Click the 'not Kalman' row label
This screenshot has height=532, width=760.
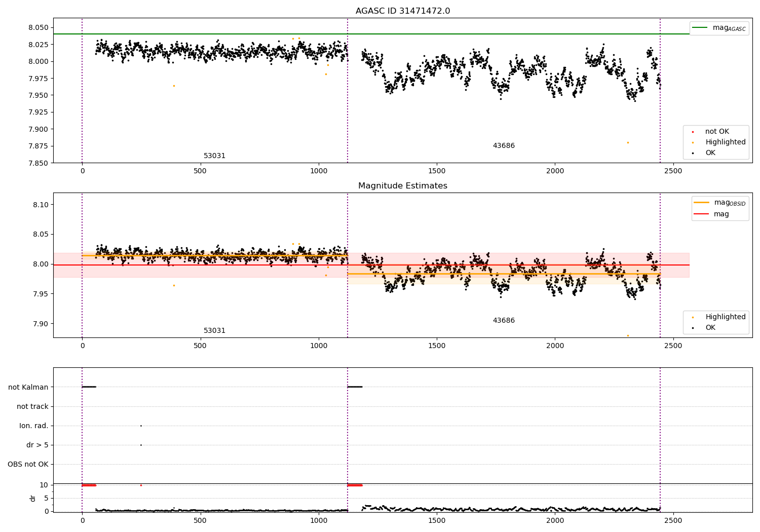(x=28, y=387)
